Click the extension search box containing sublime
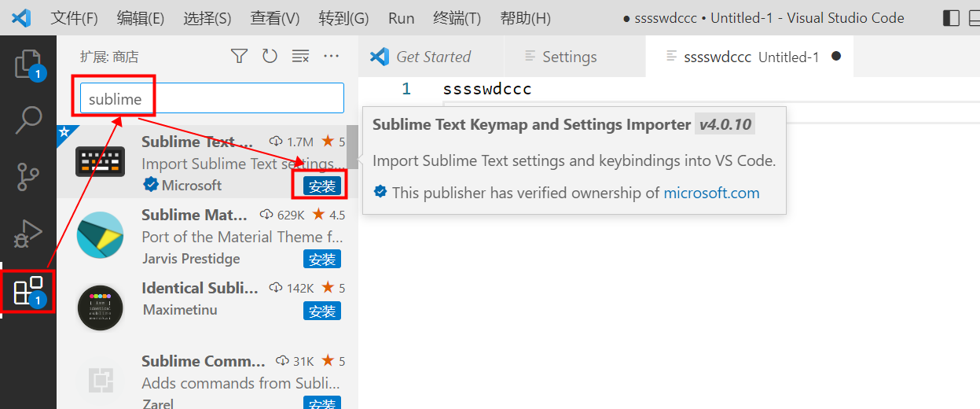Image resolution: width=980 pixels, height=409 pixels. 212,98
